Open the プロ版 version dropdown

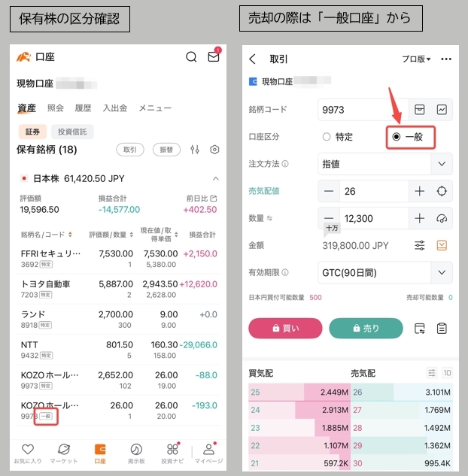[x=416, y=59]
